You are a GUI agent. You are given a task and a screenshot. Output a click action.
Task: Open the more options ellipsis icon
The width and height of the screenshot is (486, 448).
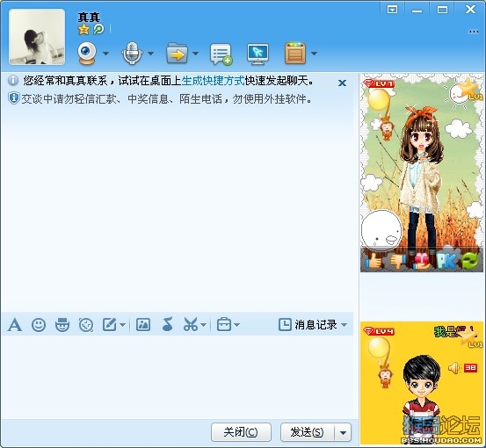[474, 32]
